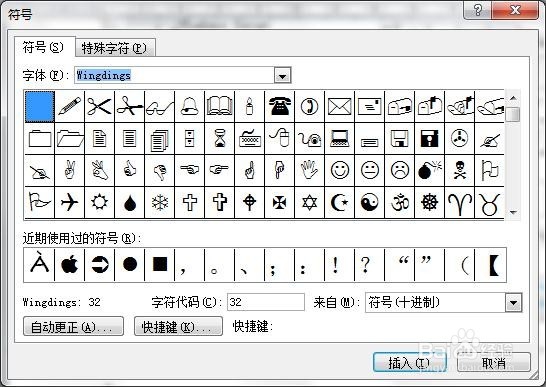The height and width of the screenshot is (387, 546).
Task: Pick the closed scissors symbol
Action: [100, 106]
